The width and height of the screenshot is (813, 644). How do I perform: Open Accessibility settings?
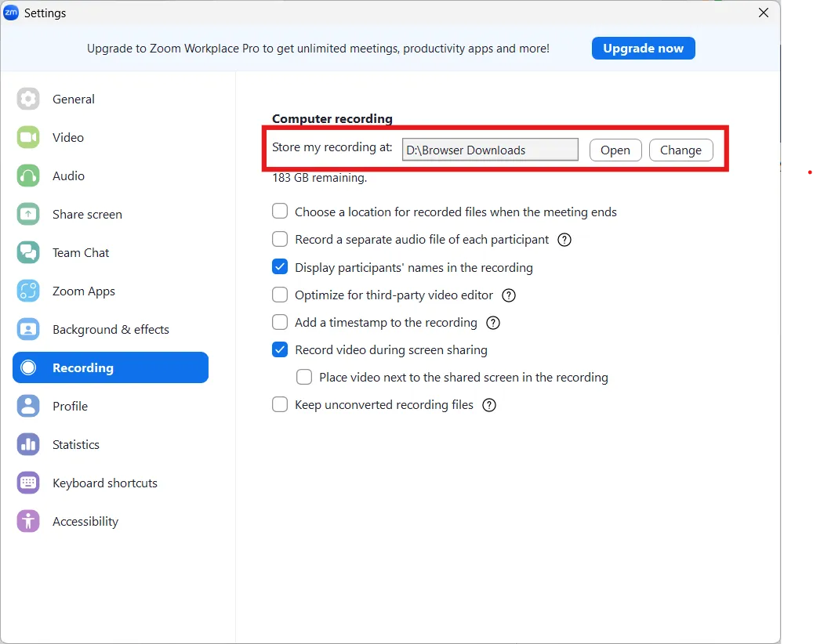[85, 521]
